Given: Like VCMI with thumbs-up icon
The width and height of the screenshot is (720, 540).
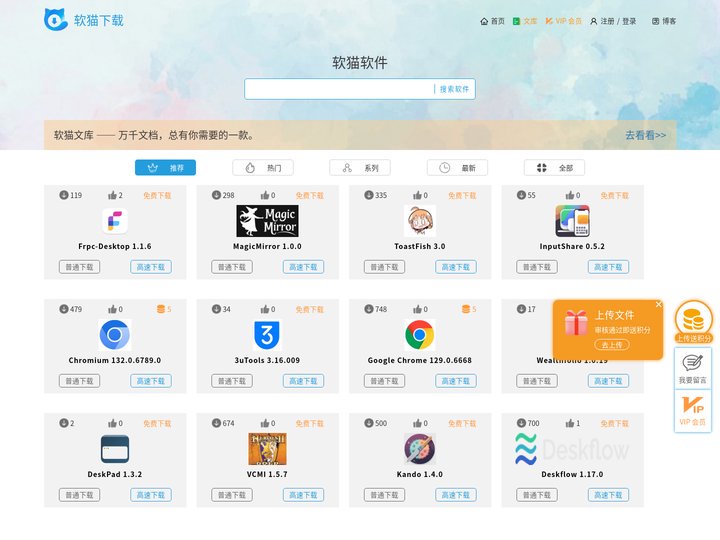Looking at the screenshot, I should [x=264, y=423].
